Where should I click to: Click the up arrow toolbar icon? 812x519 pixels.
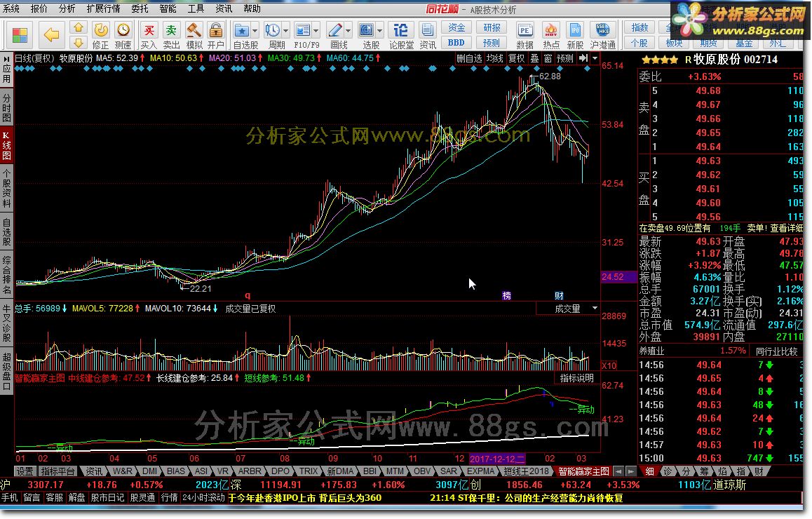point(79,27)
